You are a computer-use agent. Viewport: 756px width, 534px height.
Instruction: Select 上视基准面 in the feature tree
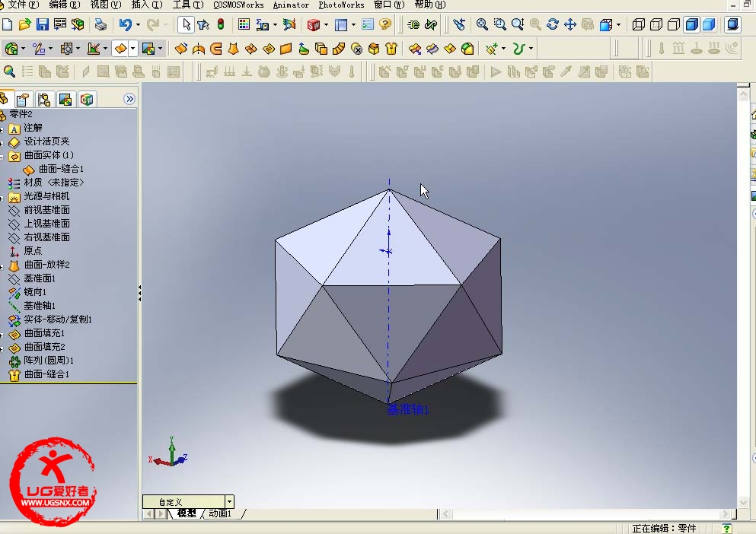(46, 223)
